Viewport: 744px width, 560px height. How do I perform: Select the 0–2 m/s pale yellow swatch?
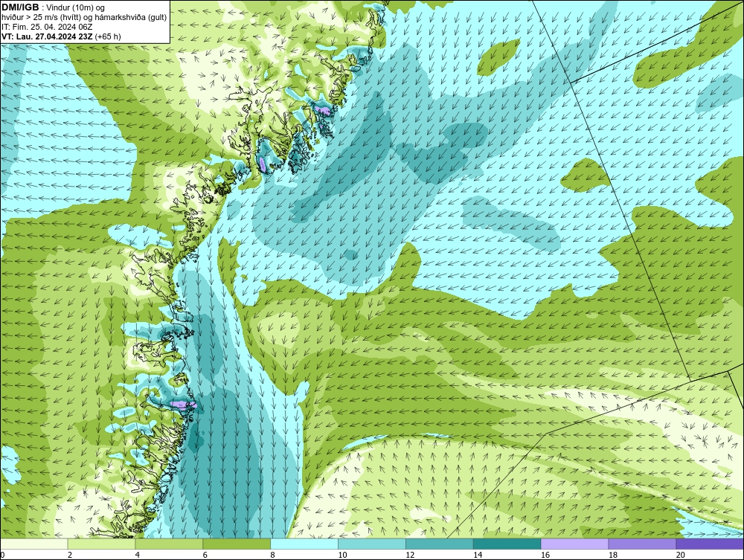33,544
